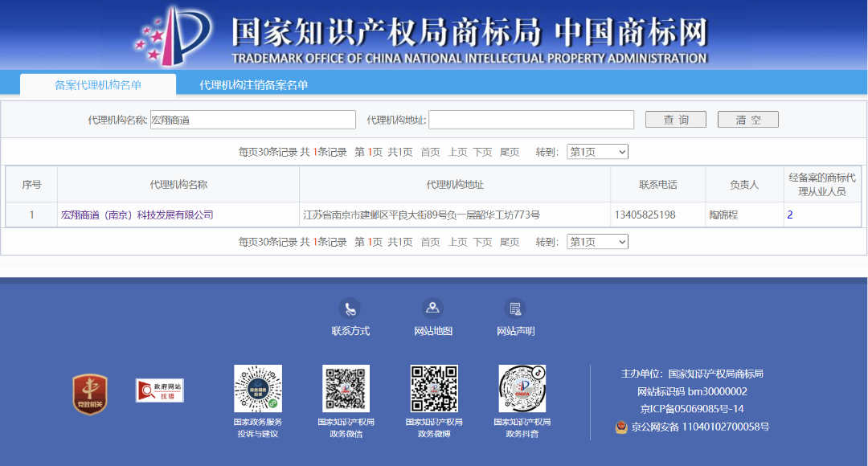Click the 主办单位: 国家知识产权局商标局 text
Screen dimensions: 868x466
[692, 374]
